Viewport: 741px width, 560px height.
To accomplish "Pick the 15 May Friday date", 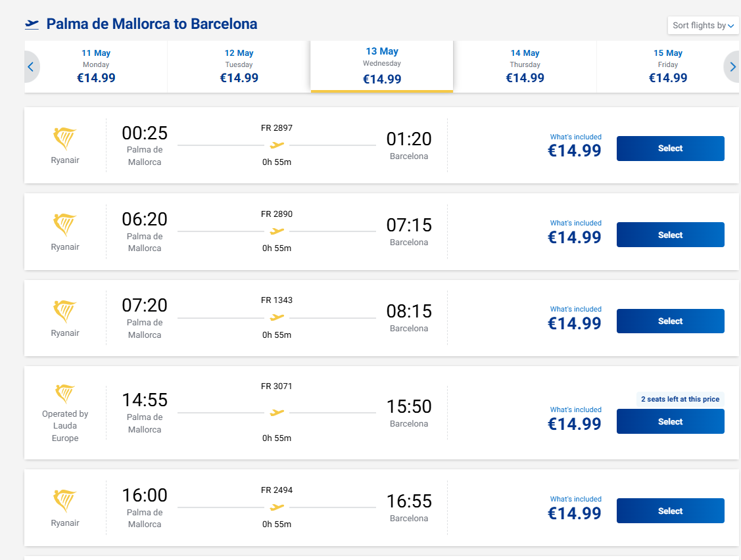I will click(668, 66).
